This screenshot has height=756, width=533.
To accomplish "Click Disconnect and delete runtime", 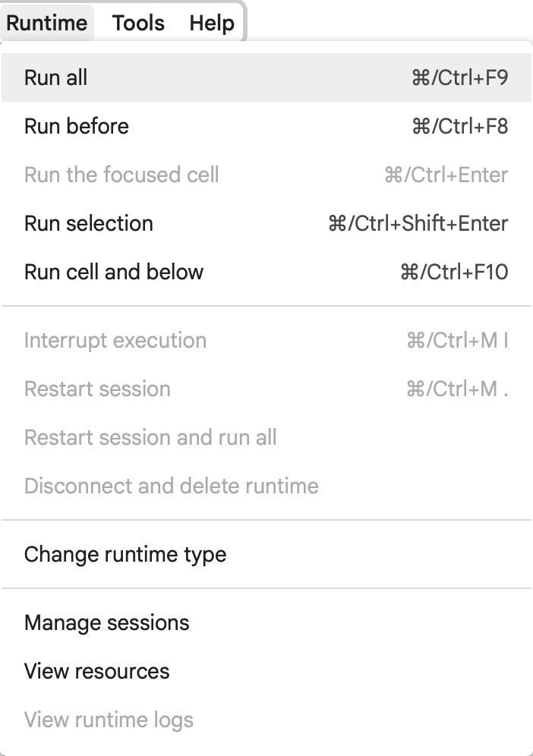I will point(266,486).
